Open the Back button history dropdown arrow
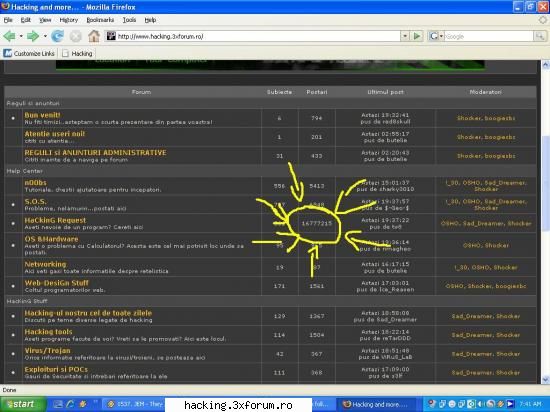This screenshot has width=550, height=412. 21,36
